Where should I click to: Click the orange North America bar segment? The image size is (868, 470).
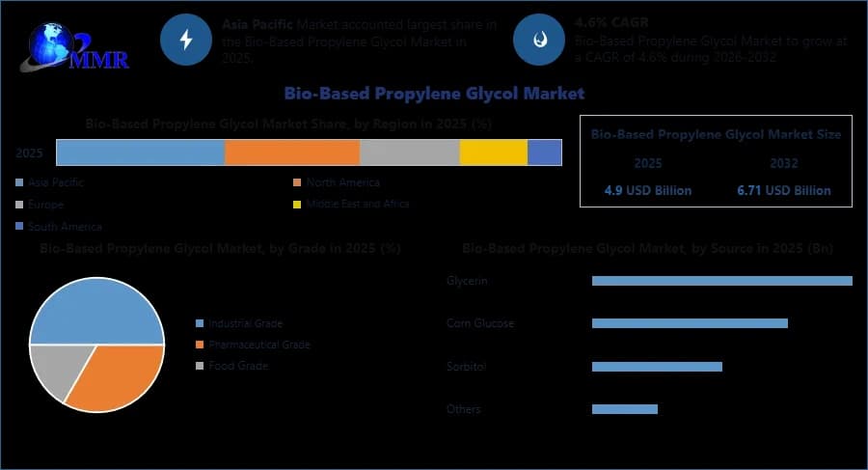292,152
